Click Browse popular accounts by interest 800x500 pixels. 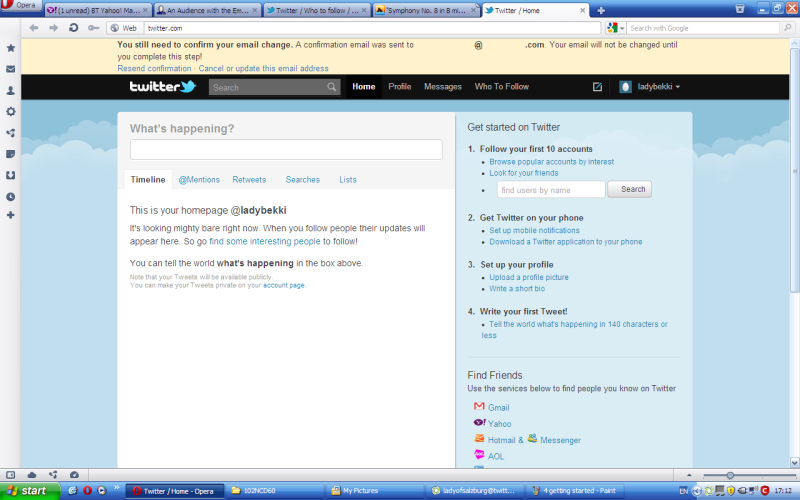coord(552,162)
